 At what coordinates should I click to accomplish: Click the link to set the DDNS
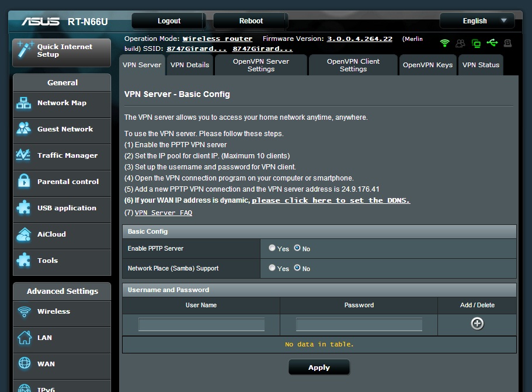[x=331, y=200]
